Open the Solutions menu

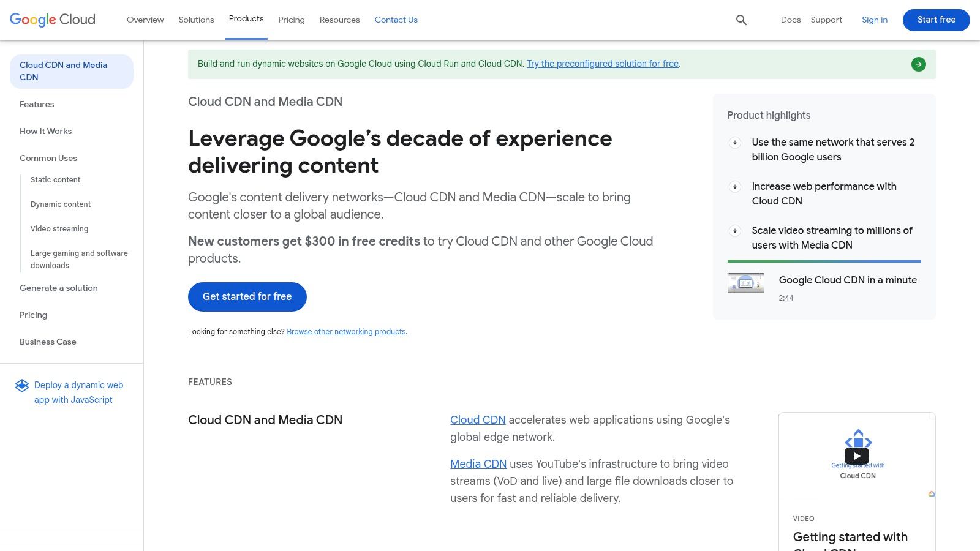(196, 20)
